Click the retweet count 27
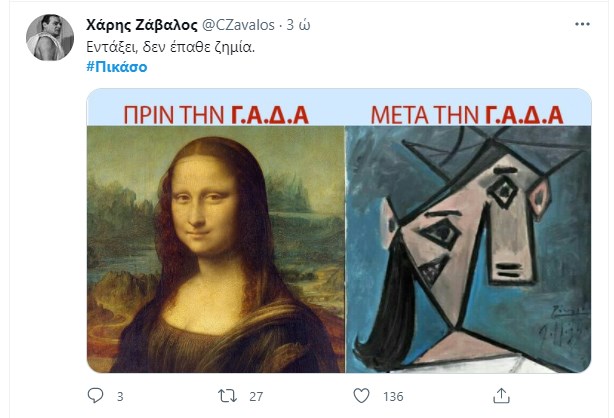 [256, 396]
